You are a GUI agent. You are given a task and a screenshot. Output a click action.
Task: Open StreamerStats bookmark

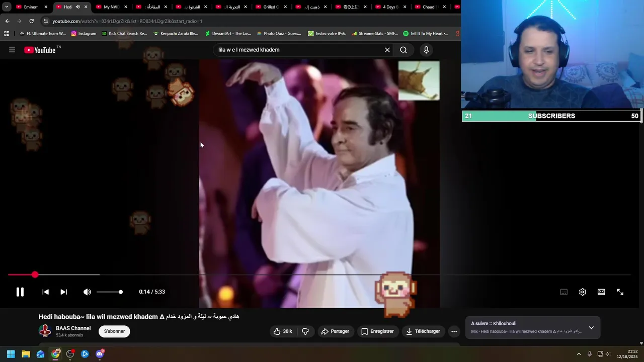pyautogui.click(x=375, y=34)
